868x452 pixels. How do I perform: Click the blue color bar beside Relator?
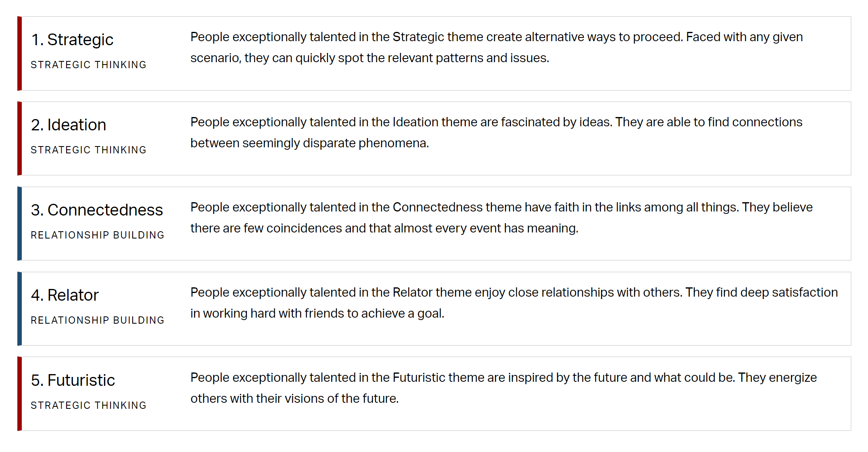19,309
